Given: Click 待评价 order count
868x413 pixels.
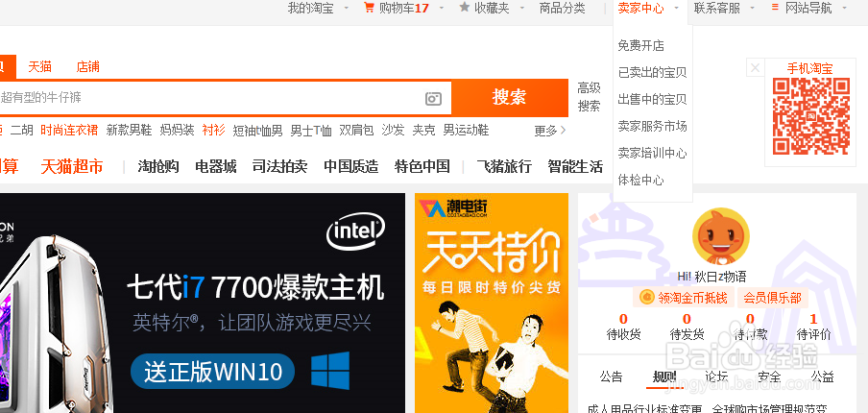Looking at the screenshot, I should [x=814, y=328].
